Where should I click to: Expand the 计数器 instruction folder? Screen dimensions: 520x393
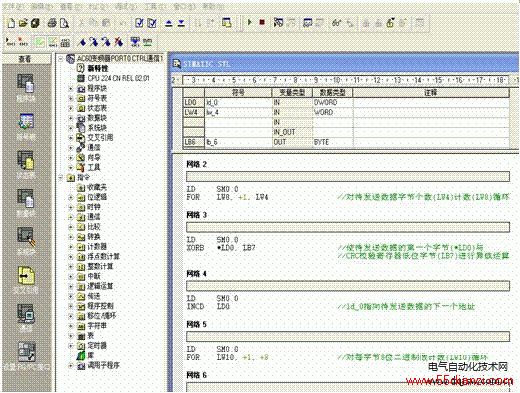coord(71,247)
